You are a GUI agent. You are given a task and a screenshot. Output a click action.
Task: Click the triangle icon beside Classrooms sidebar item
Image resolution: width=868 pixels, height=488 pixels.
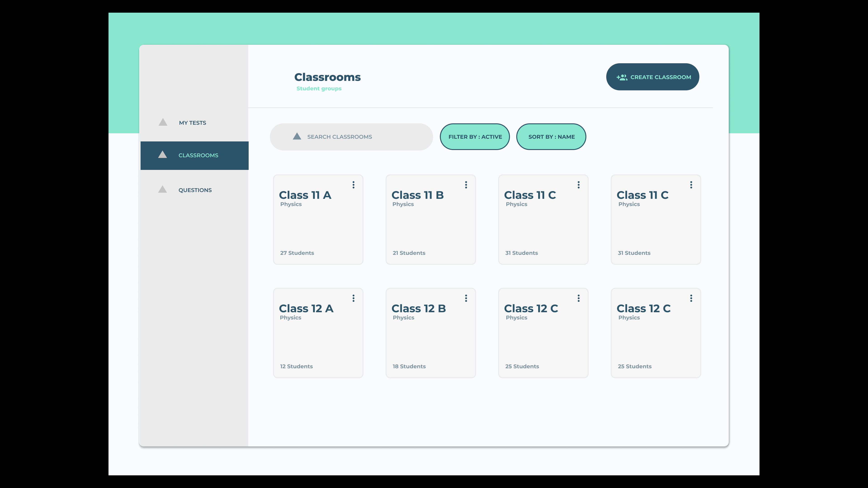[163, 155]
